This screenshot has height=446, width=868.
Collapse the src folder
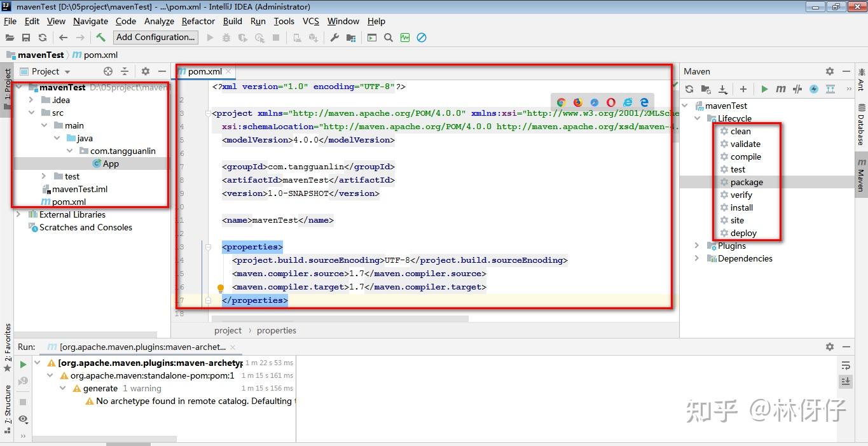(x=31, y=113)
